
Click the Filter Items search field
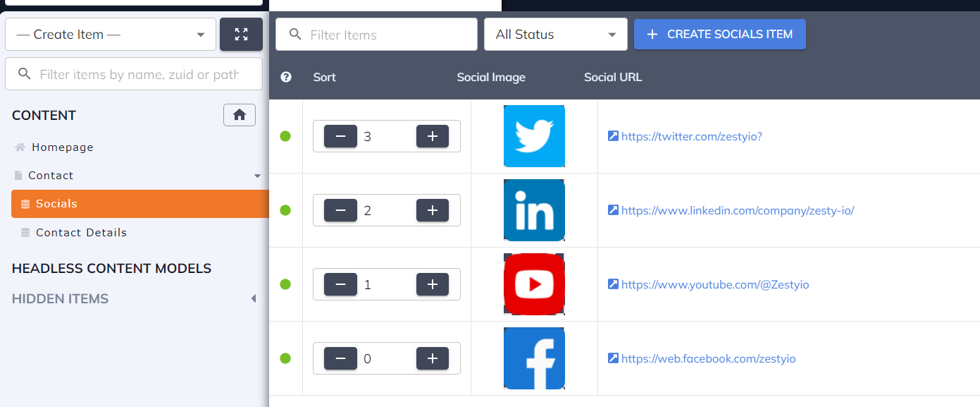tap(376, 34)
